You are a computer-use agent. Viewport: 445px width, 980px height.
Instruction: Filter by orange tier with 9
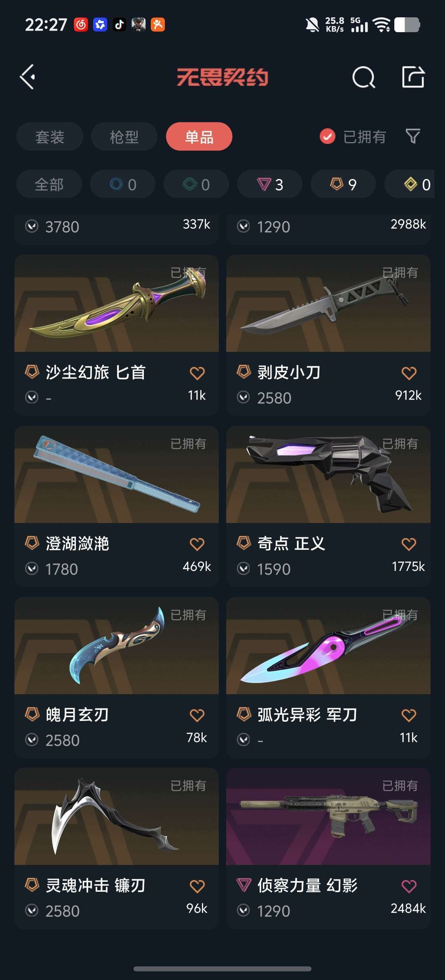click(343, 184)
